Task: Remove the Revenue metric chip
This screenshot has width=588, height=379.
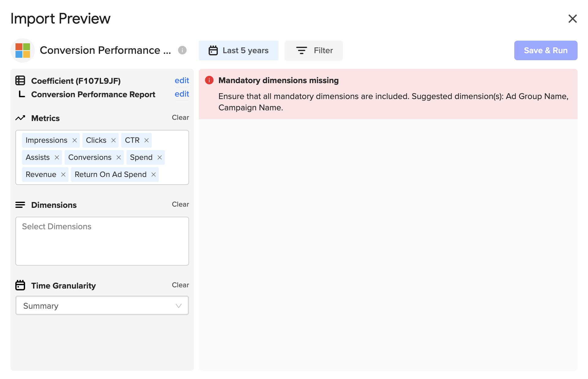Action: (x=63, y=175)
